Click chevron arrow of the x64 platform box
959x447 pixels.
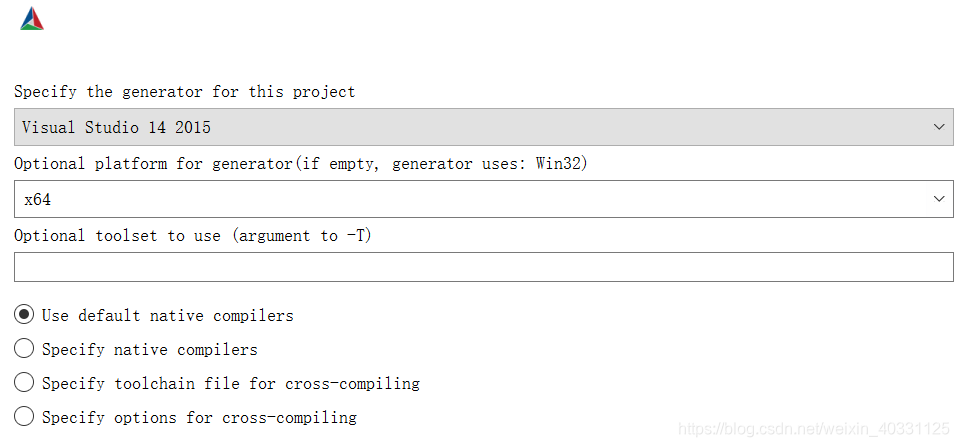[x=939, y=199]
